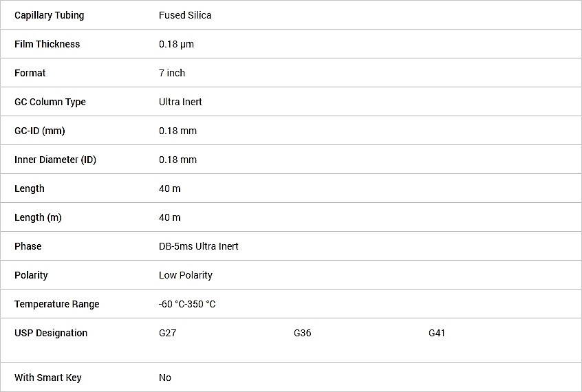Image resolution: width=582 pixels, height=392 pixels.
Task: Click the Length (m) label
Action: pyautogui.click(x=38, y=217)
